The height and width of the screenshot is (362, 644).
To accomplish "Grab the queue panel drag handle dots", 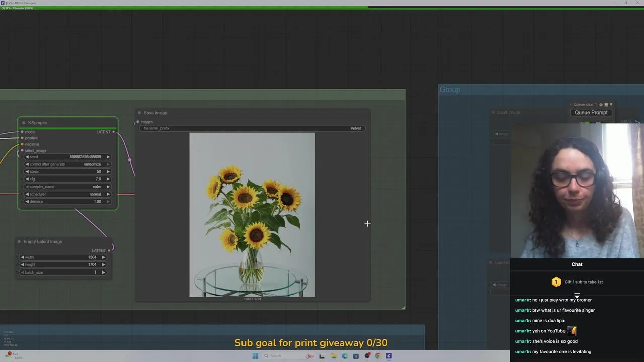I will click(570, 105).
